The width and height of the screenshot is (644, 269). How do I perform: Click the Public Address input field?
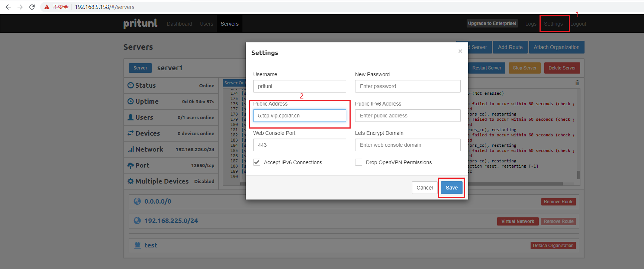pyautogui.click(x=299, y=116)
